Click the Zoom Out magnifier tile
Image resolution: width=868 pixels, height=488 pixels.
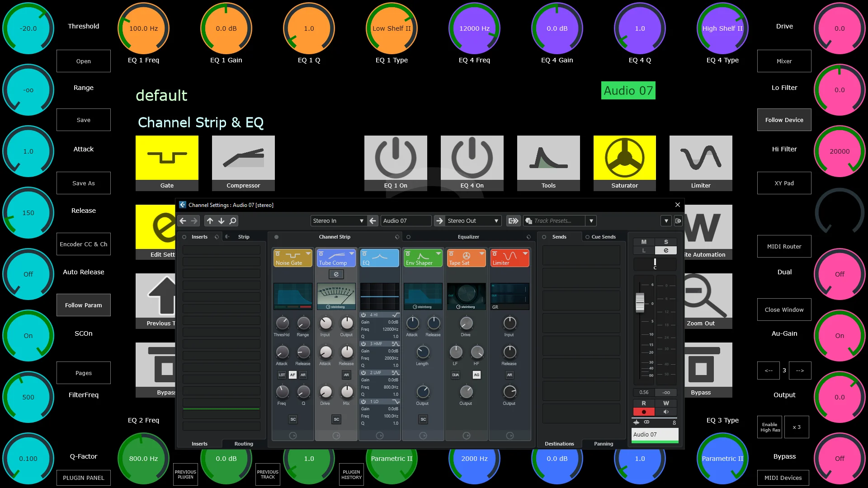pyautogui.click(x=708, y=300)
